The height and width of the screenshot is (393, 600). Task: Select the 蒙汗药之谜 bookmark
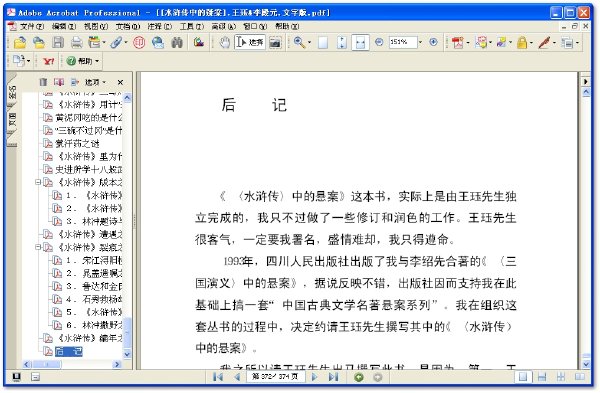pos(77,144)
